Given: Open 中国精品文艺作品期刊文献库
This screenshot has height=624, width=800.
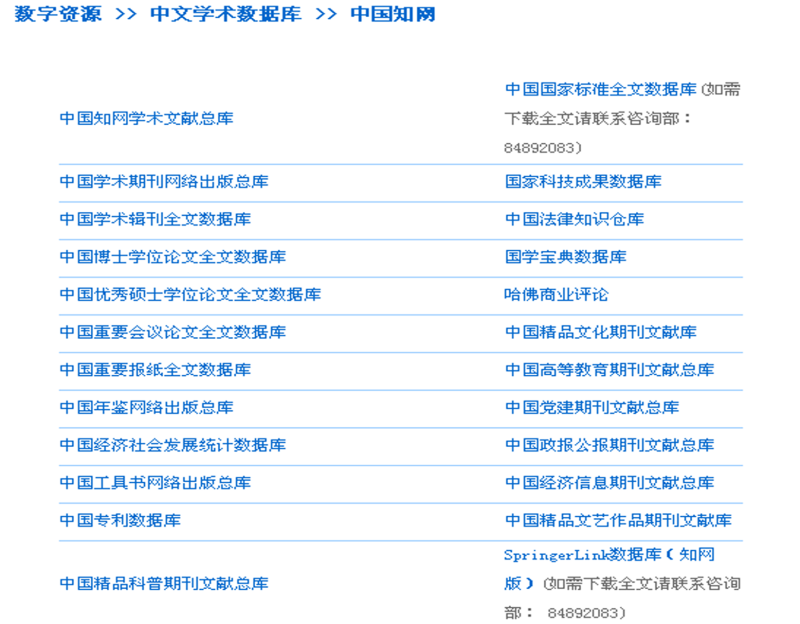Looking at the screenshot, I should pyautogui.click(x=618, y=520).
